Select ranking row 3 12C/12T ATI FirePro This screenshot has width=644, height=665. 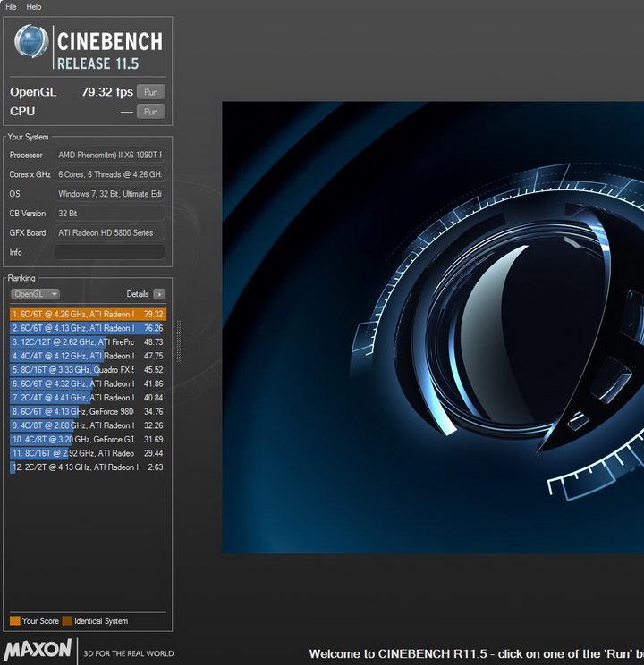(x=88, y=341)
